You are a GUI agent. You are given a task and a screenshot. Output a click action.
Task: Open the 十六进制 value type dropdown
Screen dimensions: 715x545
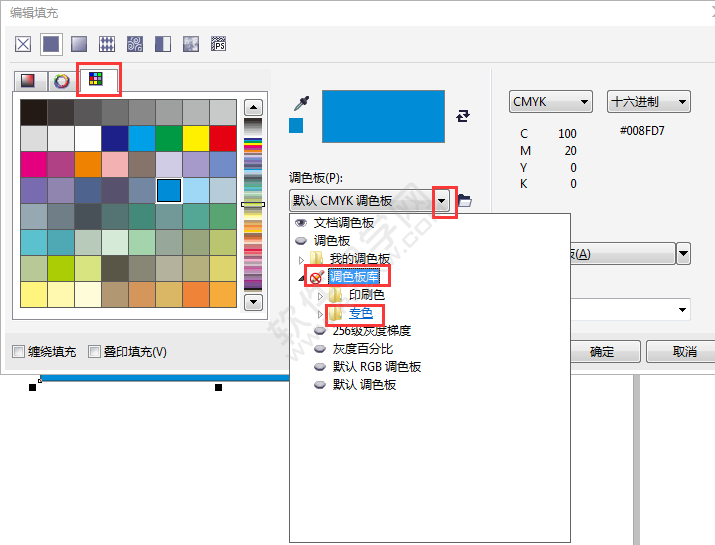(648, 101)
